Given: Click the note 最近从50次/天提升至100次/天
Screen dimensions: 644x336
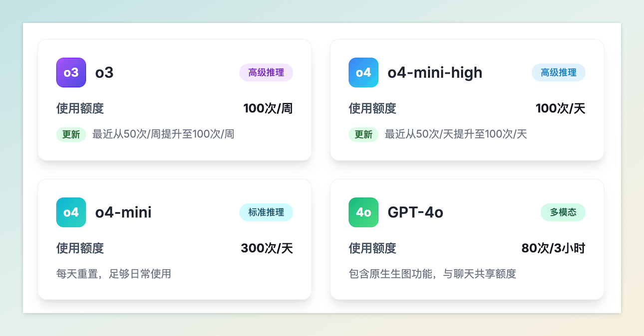Looking at the screenshot, I should click(x=456, y=134).
